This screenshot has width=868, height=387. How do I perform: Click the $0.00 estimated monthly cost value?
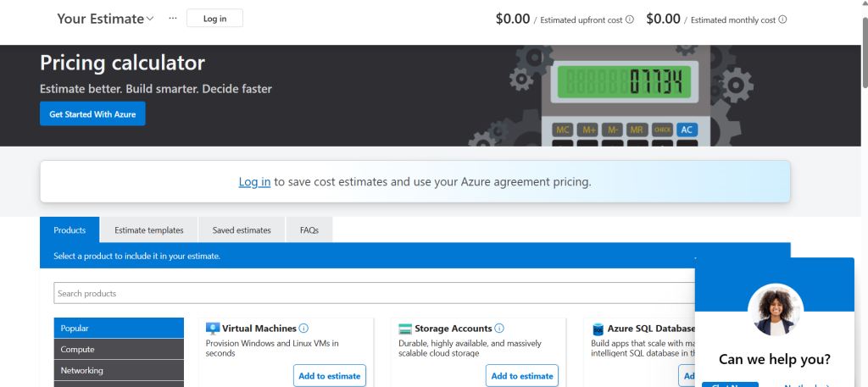(663, 19)
